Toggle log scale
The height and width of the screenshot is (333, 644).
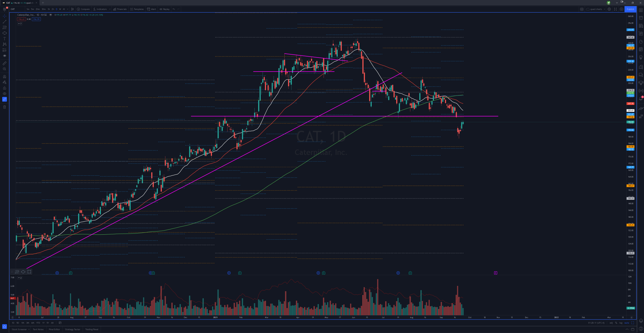pyautogui.click(x=621, y=323)
